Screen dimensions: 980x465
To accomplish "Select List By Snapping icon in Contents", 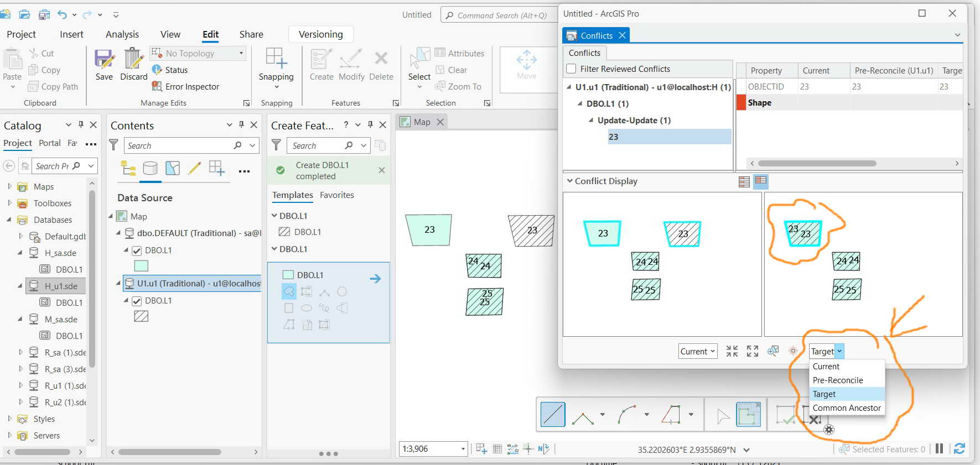I will coord(216,168).
